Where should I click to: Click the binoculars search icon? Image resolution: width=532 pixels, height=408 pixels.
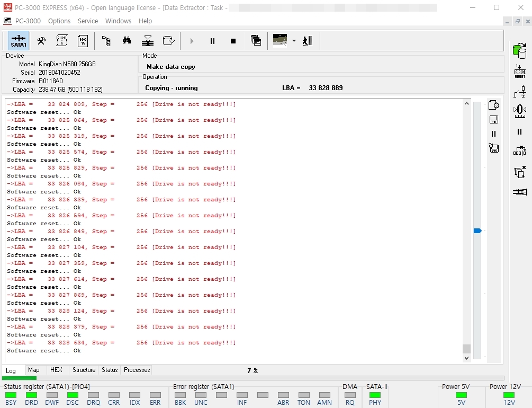tap(127, 41)
